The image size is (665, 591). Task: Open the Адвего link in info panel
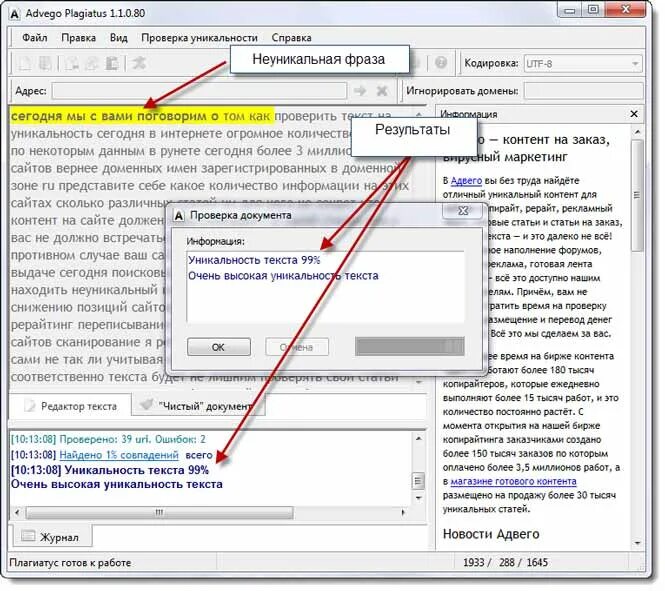click(x=466, y=181)
